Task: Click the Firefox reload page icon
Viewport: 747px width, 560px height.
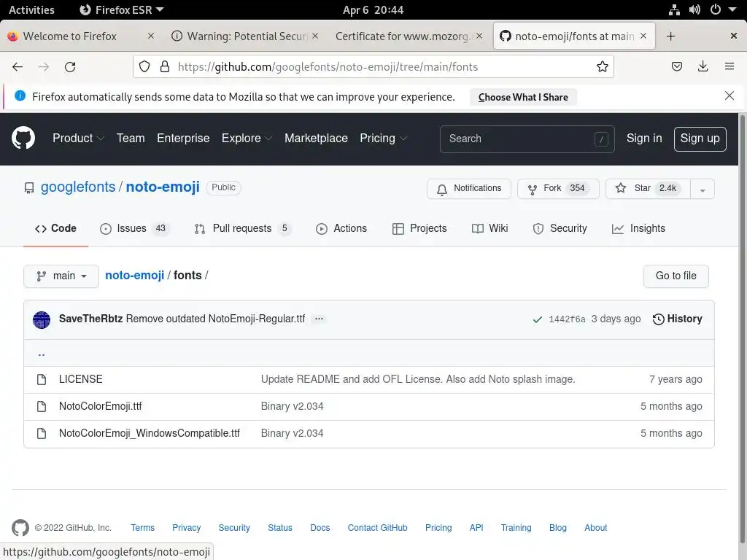Action: coord(70,66)
